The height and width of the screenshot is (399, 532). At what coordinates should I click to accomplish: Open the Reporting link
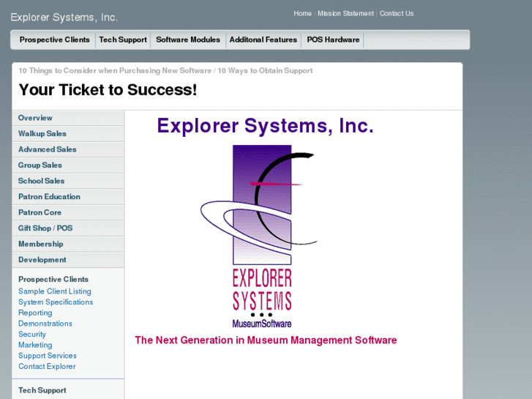point(35,313)
